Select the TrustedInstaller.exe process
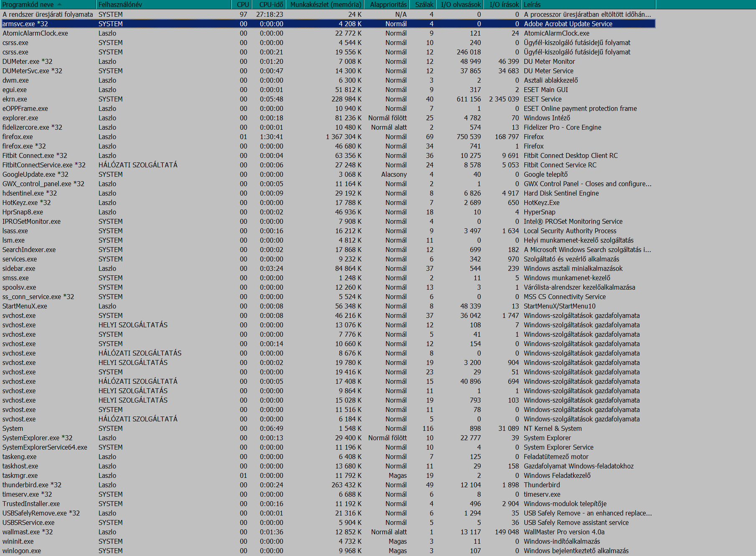This screenshot has width=756, height=556. click(328, 504)
